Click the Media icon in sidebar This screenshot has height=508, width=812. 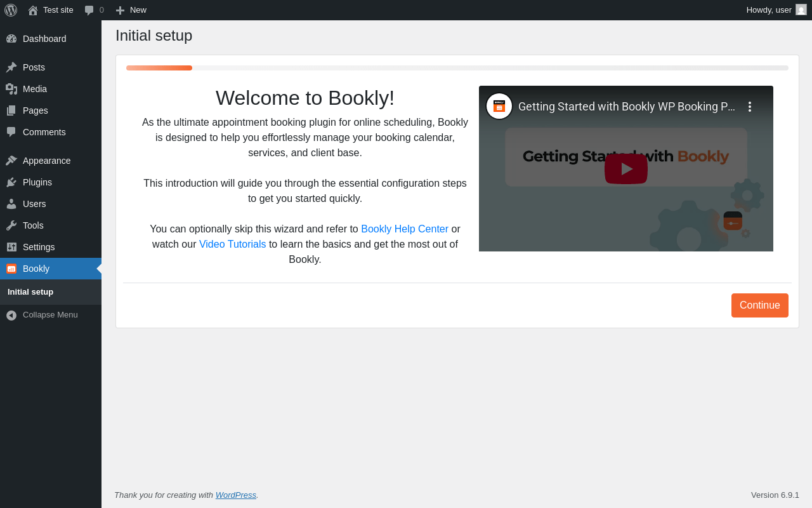(x=11, y=89)
